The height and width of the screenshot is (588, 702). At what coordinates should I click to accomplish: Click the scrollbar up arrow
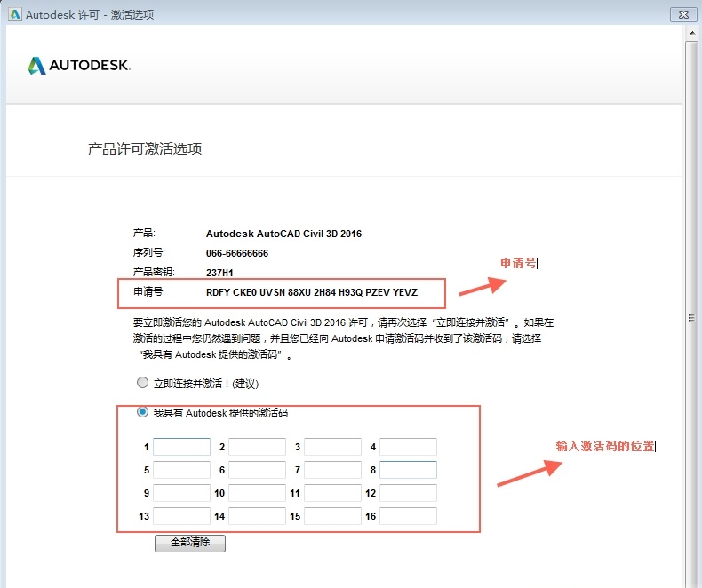(x=691, y=33)
